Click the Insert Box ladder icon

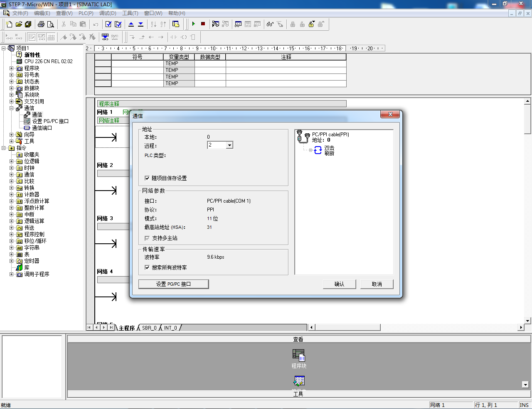pyautogui.click(x=193, y=37)
